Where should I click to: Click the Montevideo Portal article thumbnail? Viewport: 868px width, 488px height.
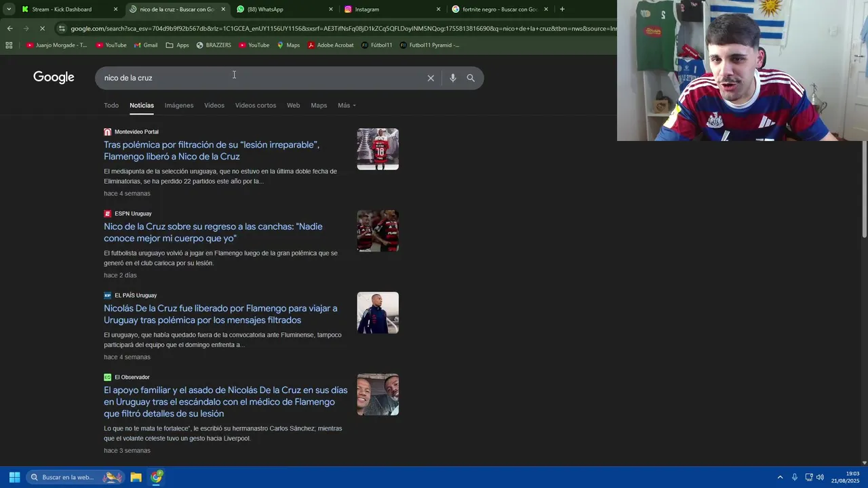point(378,149)
